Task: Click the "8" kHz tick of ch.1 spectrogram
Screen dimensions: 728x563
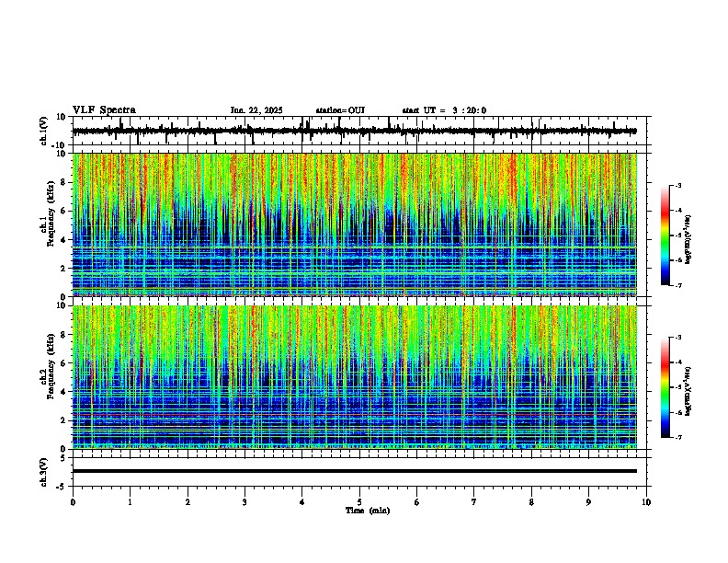Action: pyautogui.click(x=64, y=182)
